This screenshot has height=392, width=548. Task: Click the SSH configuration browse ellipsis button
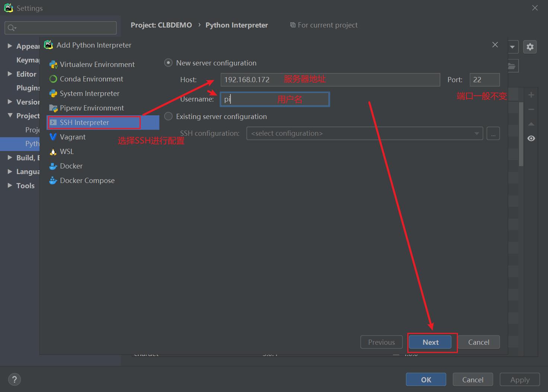tap(493, 134)
